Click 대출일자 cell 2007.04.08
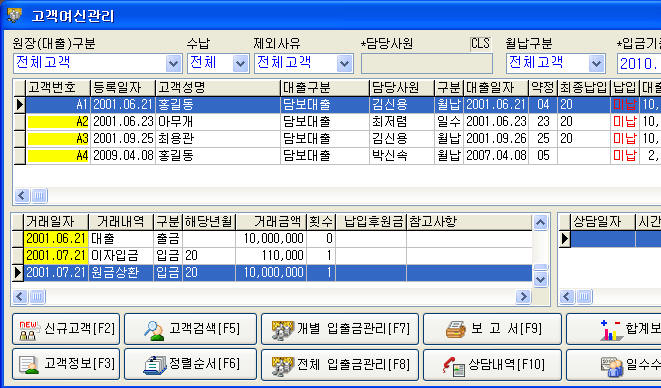661x388 pixels. point(496,156)
